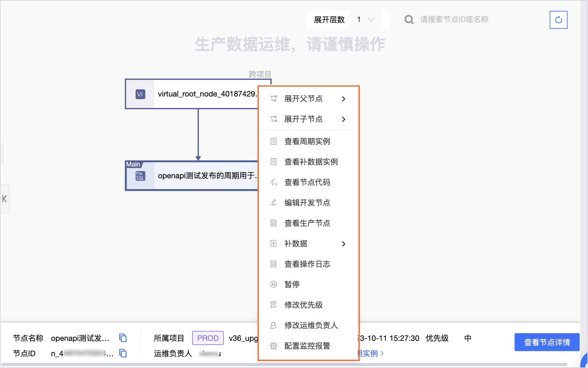Select 展开父节点 from the context menu
This screenshot has width=588, height=368.
point(308,99)
